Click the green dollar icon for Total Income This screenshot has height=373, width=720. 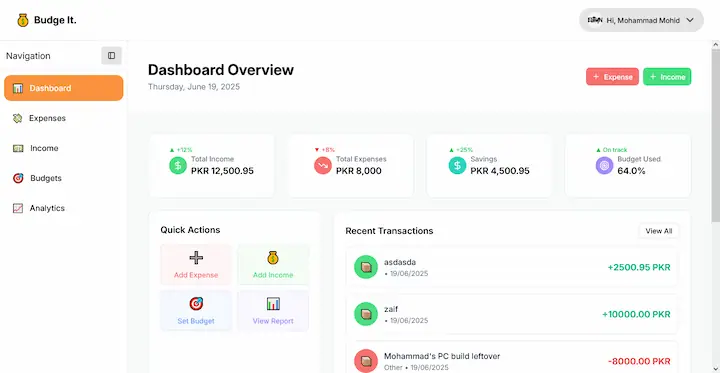click(x=178, y=165)
